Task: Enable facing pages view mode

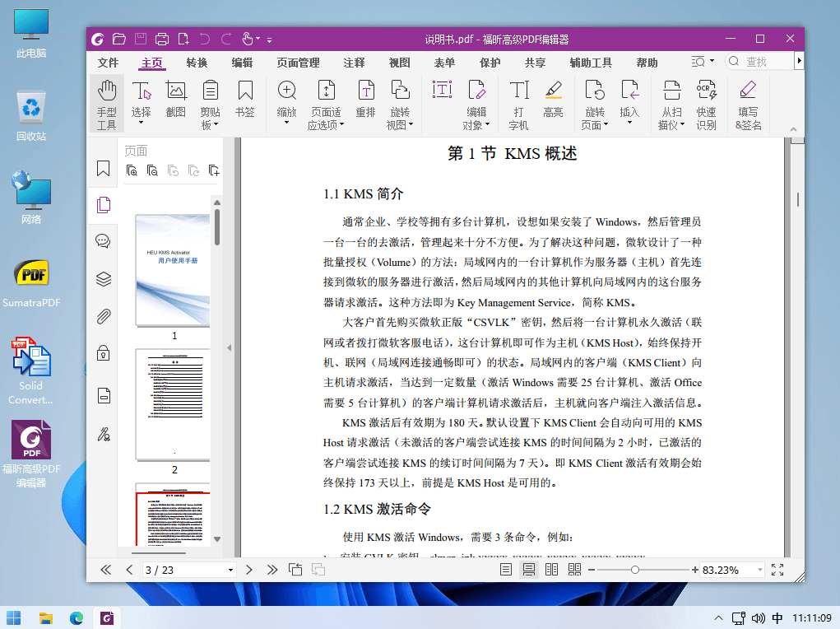Action: [x=551, y=570]
